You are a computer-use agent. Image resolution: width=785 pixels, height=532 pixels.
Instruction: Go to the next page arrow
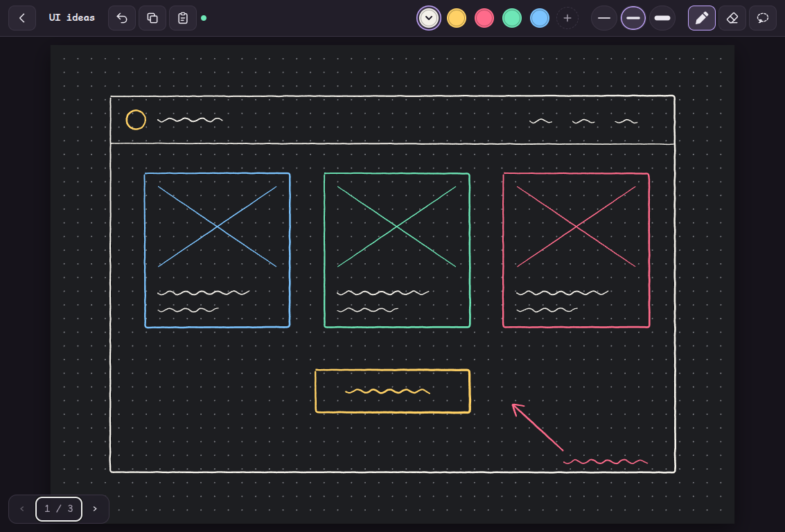[95, 509]
